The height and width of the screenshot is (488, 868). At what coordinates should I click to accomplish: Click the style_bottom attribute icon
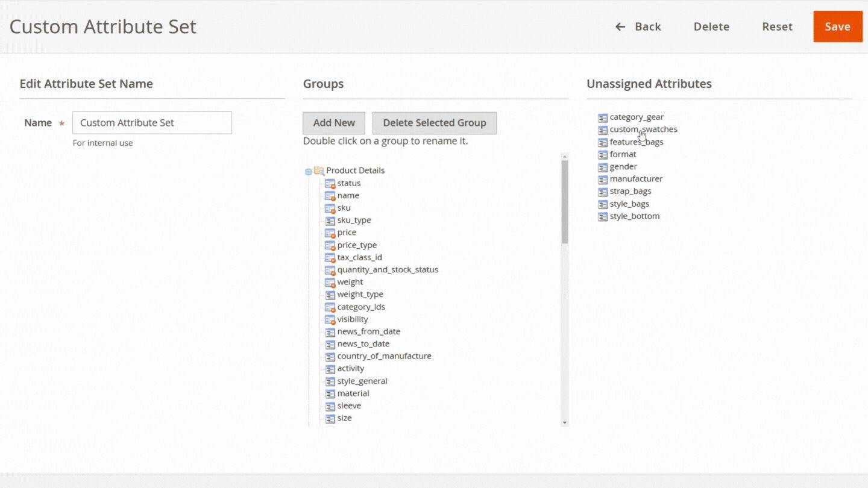[x=603, y=216]
